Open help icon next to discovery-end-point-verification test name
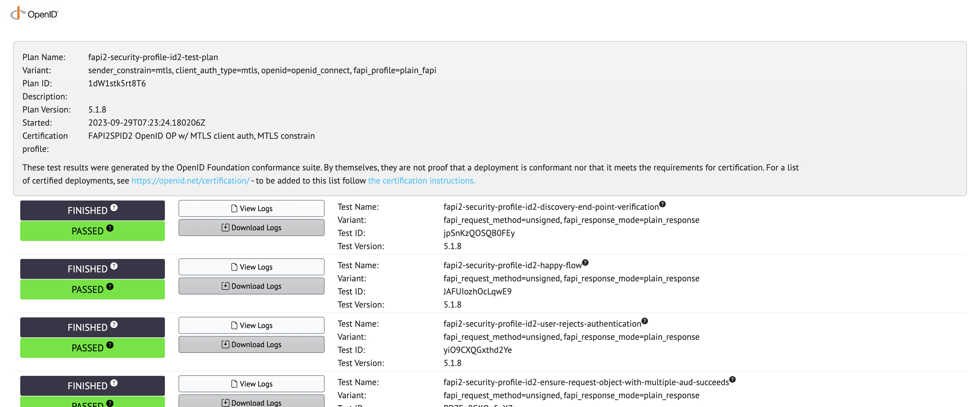This screenshot has height=407, width=980. pos(662,204)
